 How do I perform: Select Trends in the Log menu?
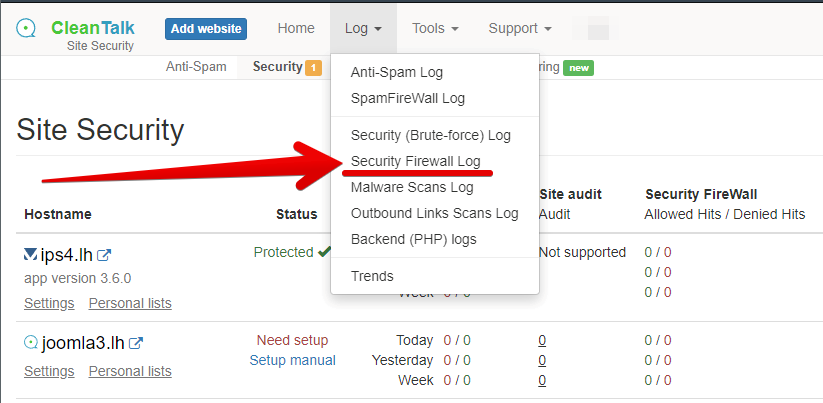tap(372, 276)
